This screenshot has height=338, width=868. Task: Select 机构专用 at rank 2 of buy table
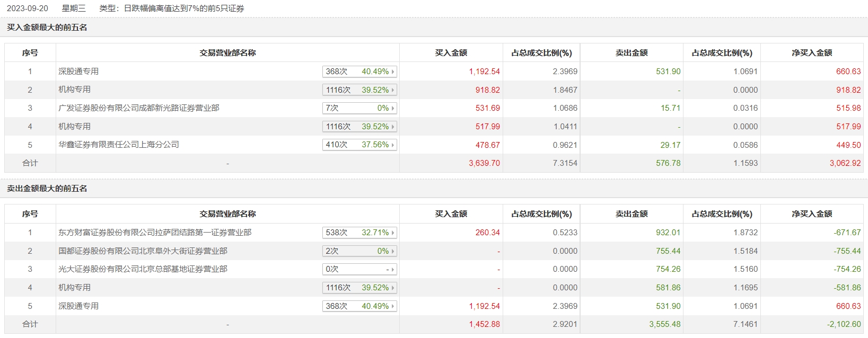74,90
